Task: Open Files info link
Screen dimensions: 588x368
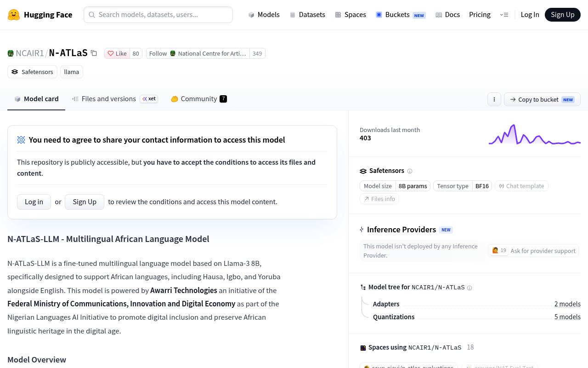Action: (379, 199)
